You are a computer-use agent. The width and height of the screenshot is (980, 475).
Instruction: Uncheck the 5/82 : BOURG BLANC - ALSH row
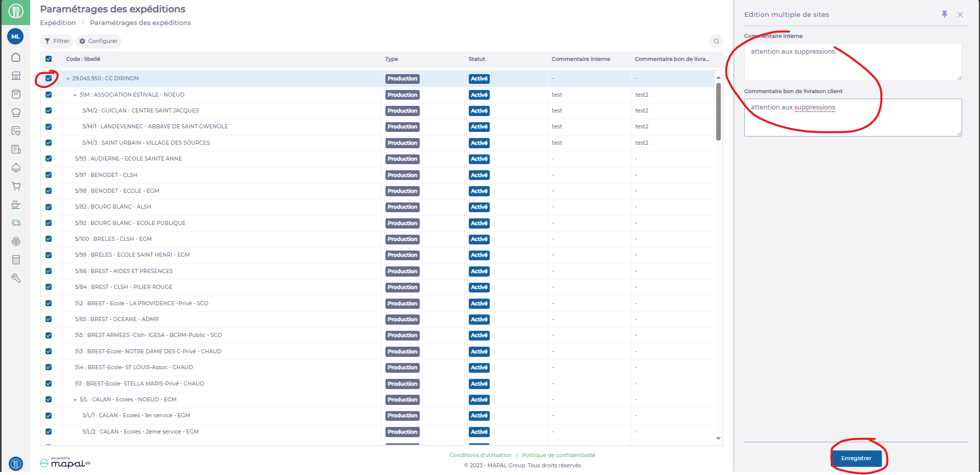[x=49, y=207]
